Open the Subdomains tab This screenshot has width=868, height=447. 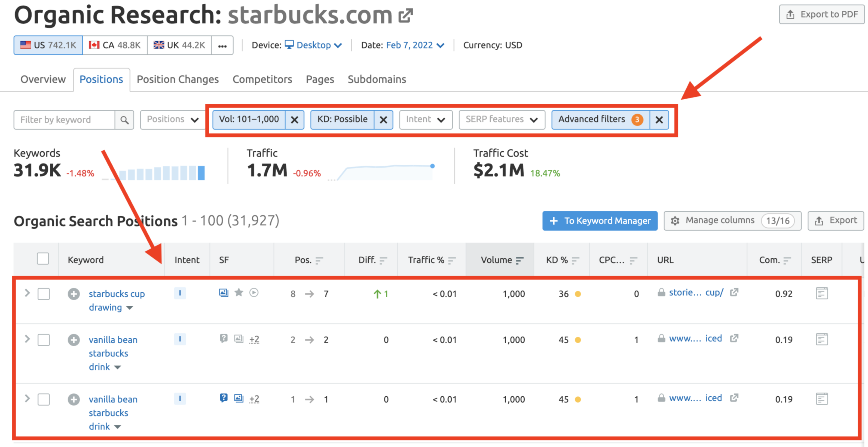[x=377, y=80]
